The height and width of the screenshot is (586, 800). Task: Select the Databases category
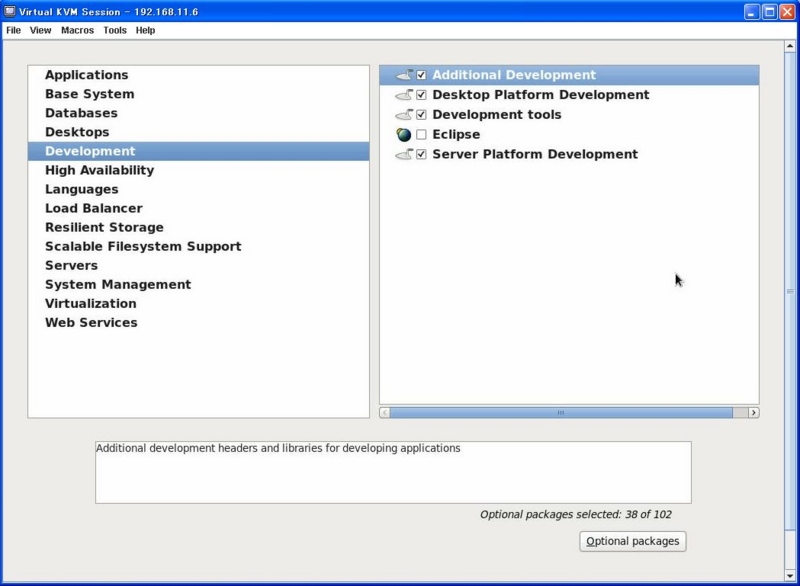tap(198, 113)
